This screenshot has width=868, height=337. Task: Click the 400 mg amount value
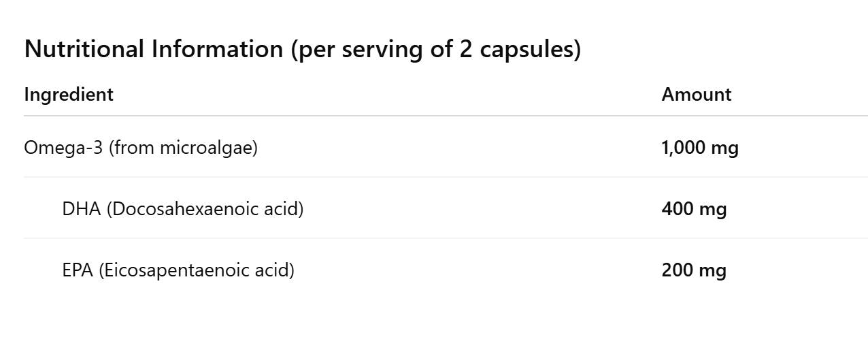(694, 209)
